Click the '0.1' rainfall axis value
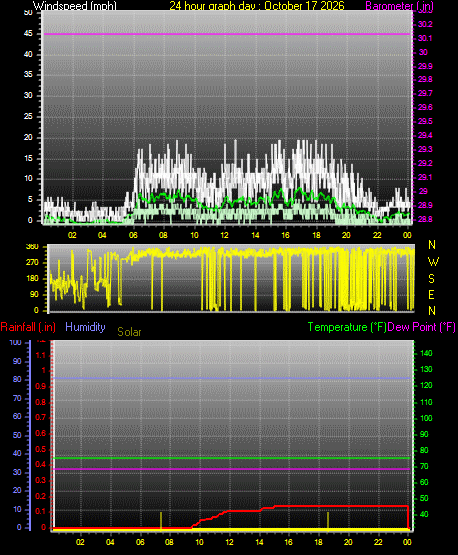Viewport: 458px width, 555px height. [41, 511]
